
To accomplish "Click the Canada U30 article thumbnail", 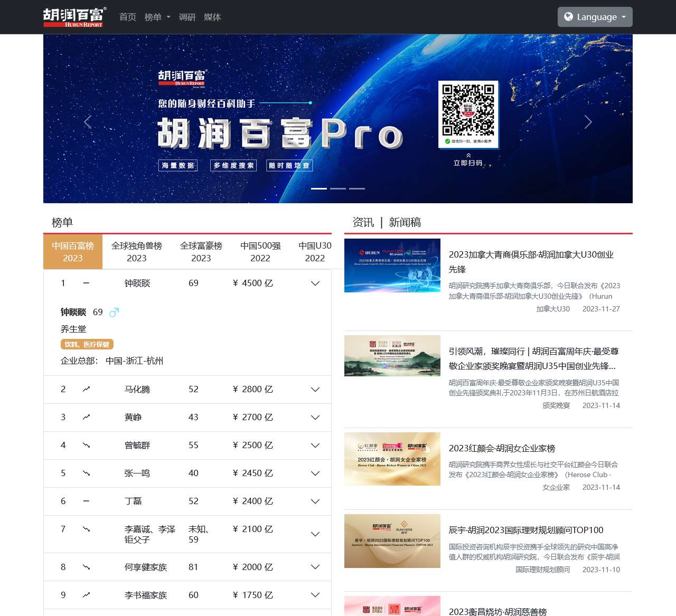I will coord(392,266).
